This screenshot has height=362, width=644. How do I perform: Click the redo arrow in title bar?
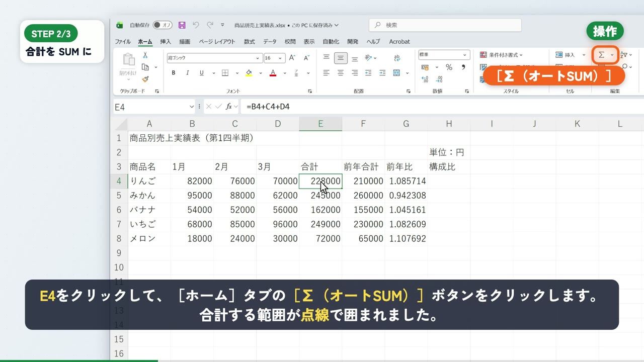point(210,25)
